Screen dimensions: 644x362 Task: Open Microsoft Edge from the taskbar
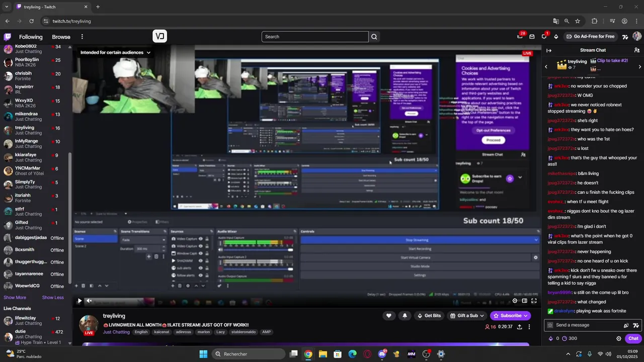pos(352,354)
